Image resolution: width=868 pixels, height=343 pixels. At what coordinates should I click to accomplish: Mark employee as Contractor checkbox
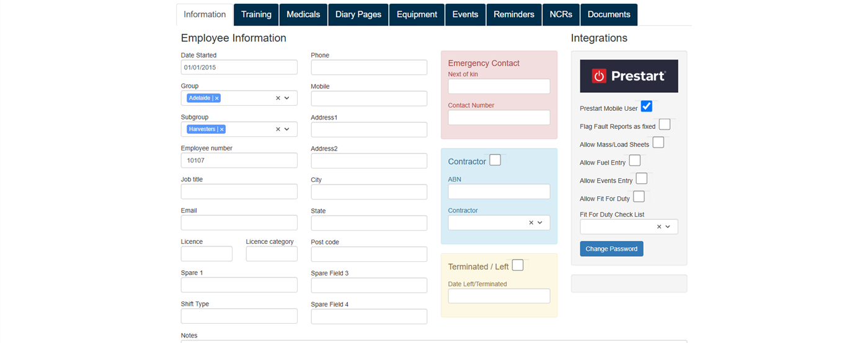495,160
